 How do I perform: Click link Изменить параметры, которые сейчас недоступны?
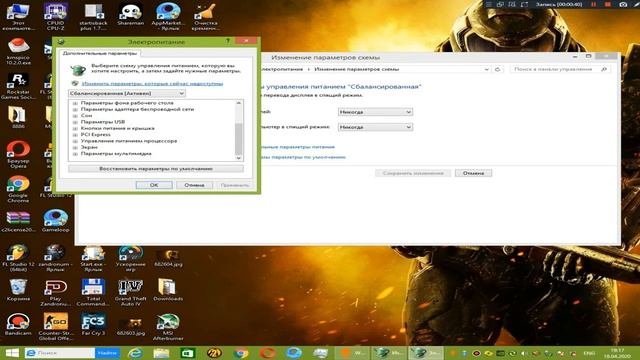pos(152,83)
